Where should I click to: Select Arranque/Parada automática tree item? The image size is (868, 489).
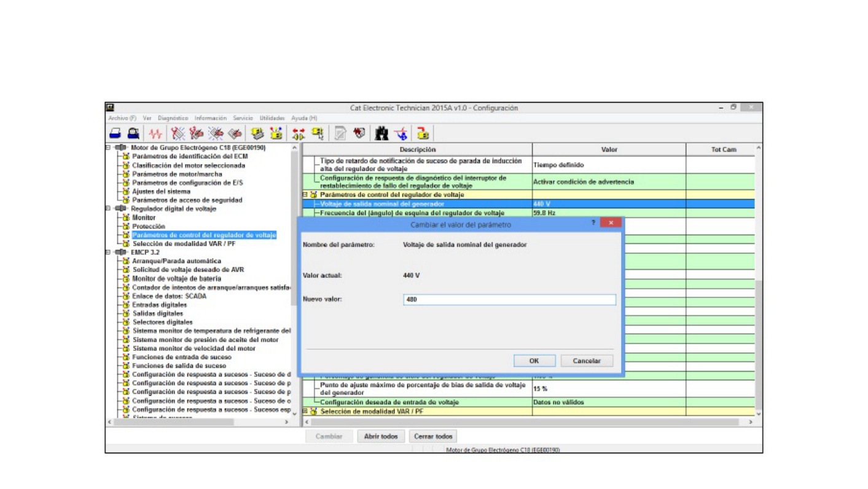pos(176,261)
